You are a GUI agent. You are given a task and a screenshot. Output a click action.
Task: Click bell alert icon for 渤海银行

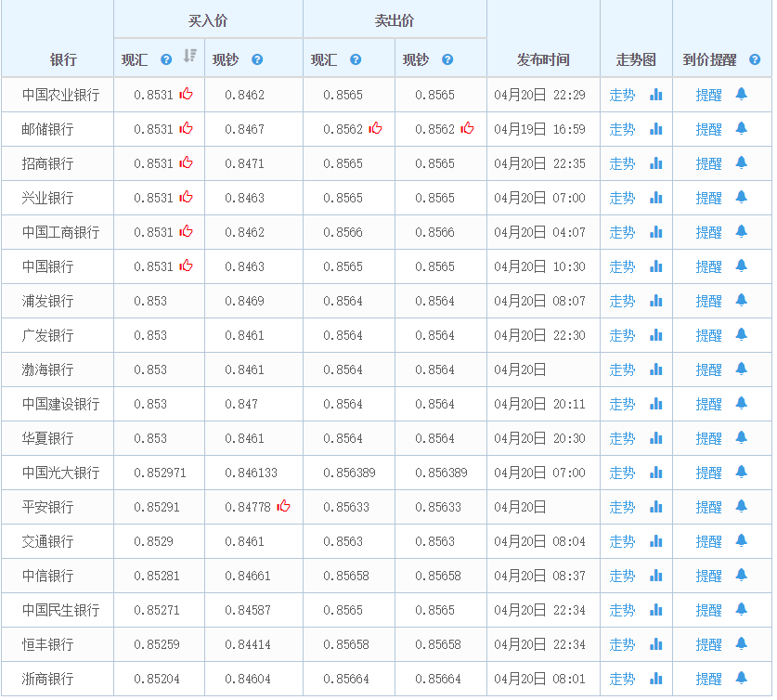tap(742, 369)
